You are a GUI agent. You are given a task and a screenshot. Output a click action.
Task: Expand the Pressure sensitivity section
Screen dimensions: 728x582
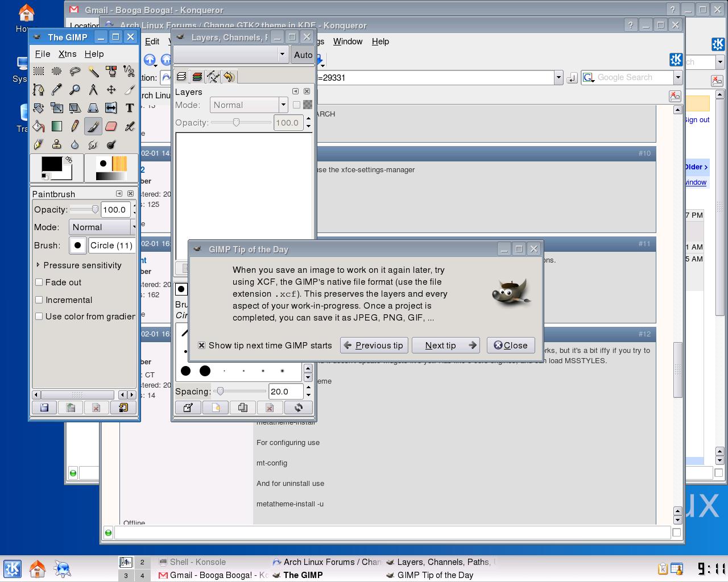pyautogui.click(x=38, y=265)
